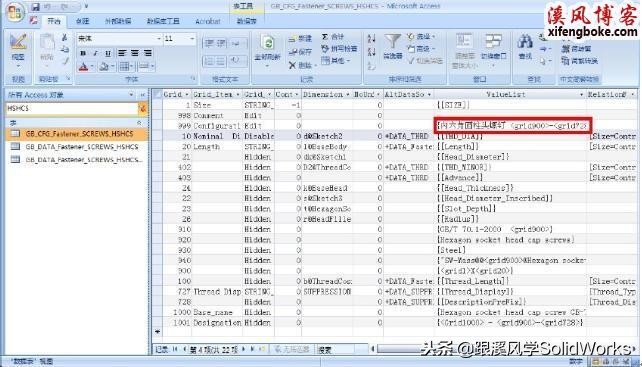The width and height of the screenshot is (642, 367).
Task: Clear the navigation search filter icon
Action: (142, 109)
